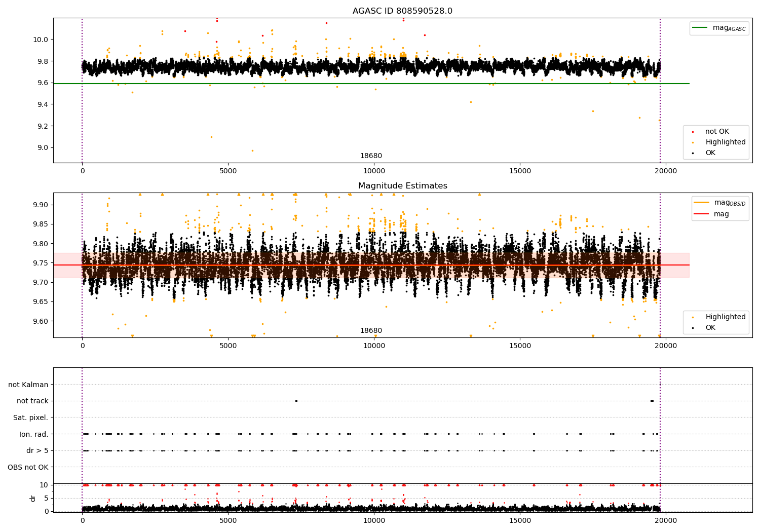Viewport: 760px width, 532px height.
Task: Click the 'Magnitude Estimates' subplot title
Action: [x=402, y=186]
